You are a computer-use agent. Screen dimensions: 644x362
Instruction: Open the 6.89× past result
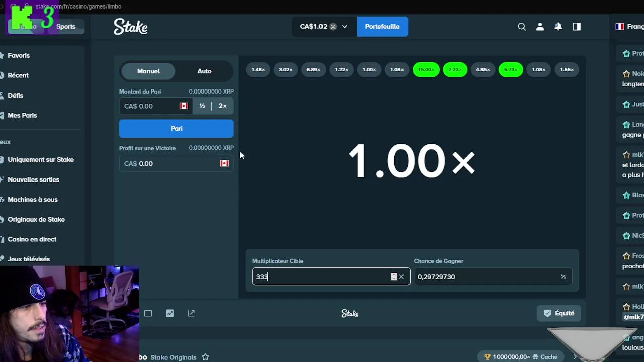coord(313,70)
